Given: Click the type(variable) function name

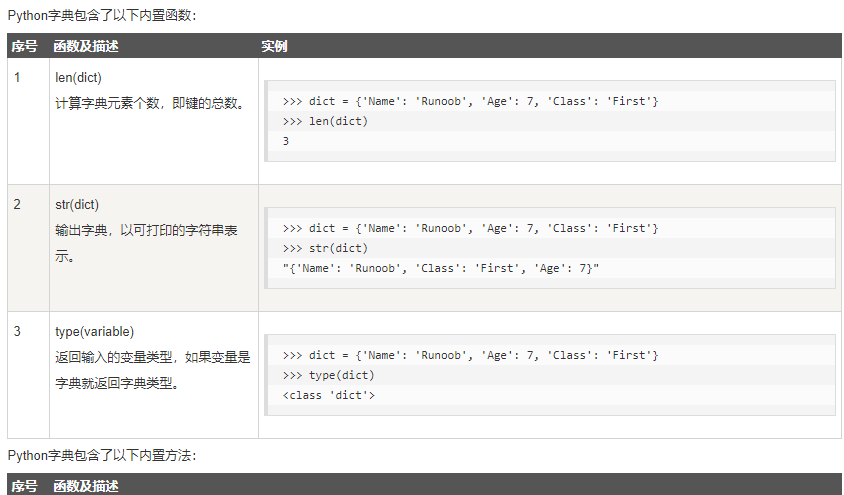Looking at the screenshot, I should 94,331.
